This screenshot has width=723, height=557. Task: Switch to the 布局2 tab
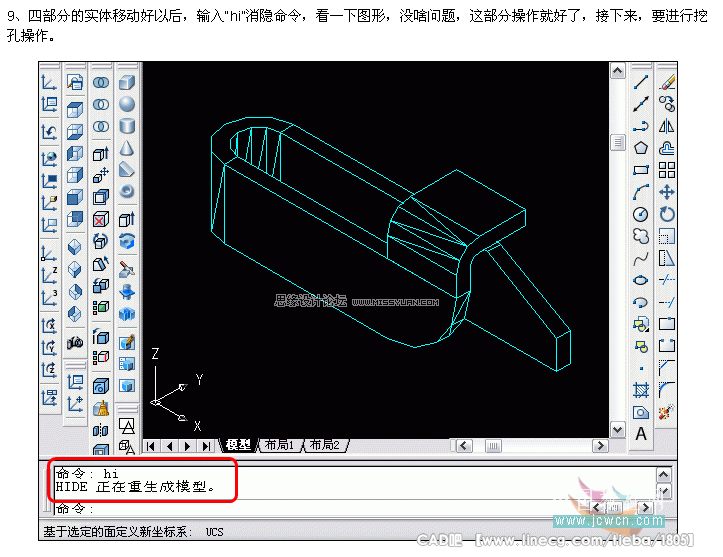click(324, 445)
